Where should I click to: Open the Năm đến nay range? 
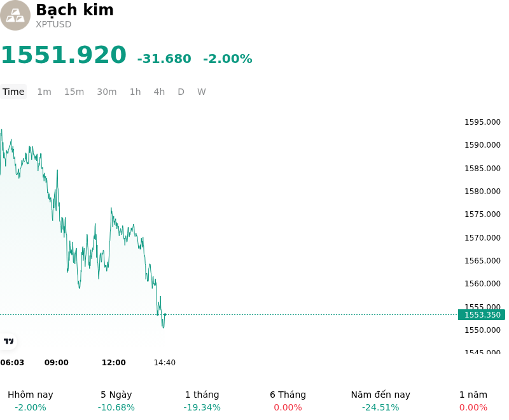[x=380, y=401]
